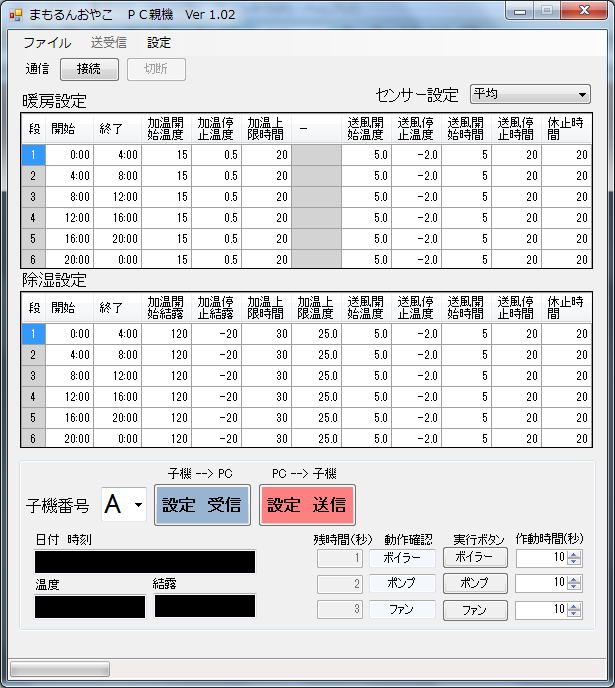Click the blue 設定 受信 button
The width and height of the screenshot is (615, 688).
tap(202, 505)
